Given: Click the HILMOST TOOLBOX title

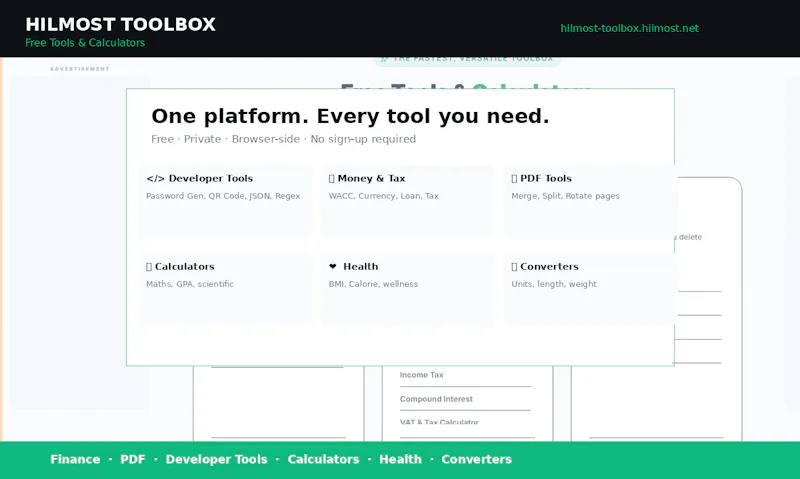Looking at the screenshot, I should (x=120, y=24).
